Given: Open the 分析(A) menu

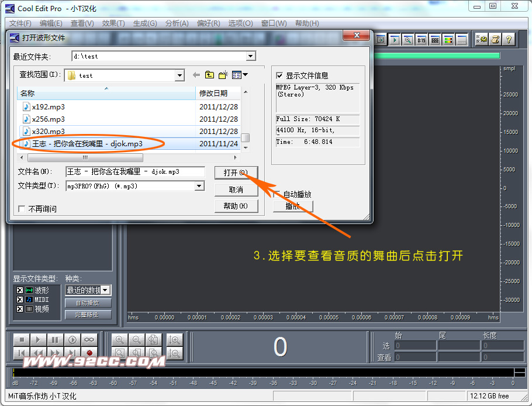Looking at the screenshot, I should click(177, 23).
